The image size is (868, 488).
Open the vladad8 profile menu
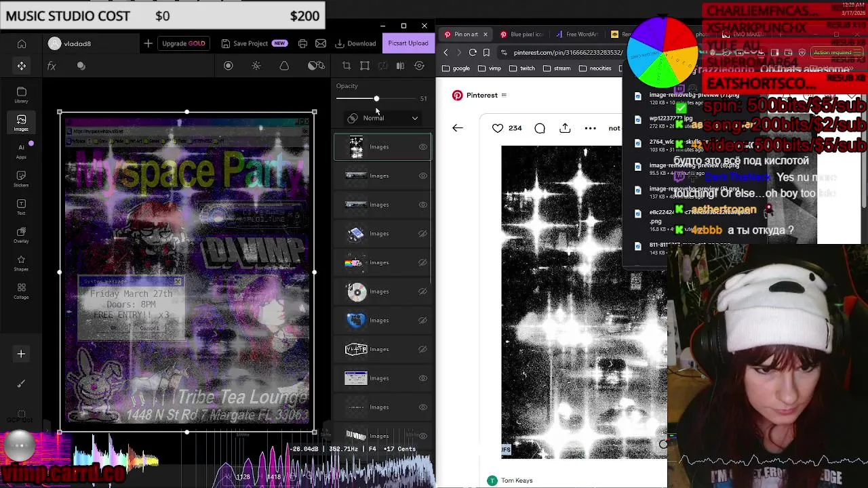coord(70,43)
